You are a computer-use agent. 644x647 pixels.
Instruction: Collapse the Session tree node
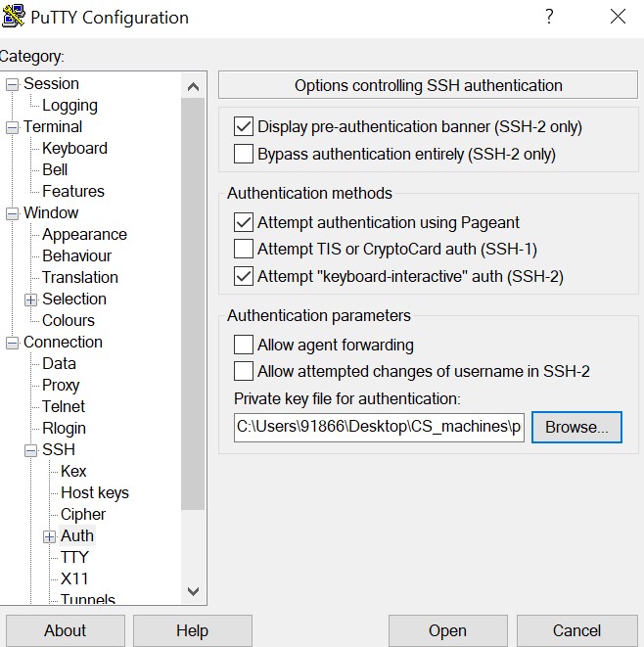click(12, 84)
